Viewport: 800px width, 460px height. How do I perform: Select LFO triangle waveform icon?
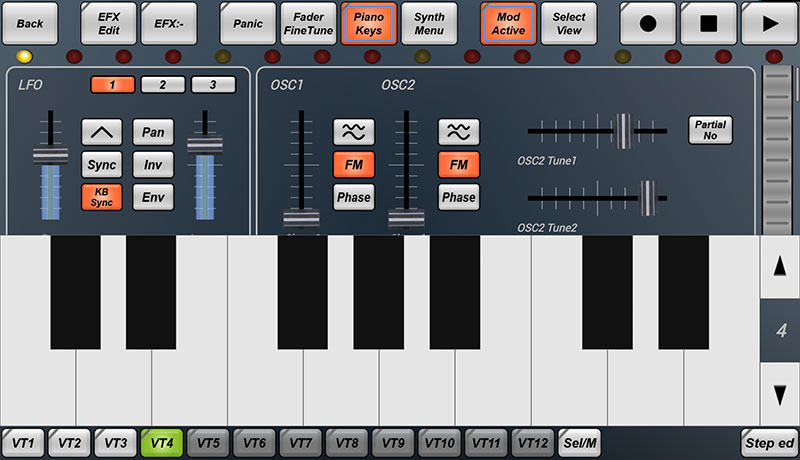(102, 133)
